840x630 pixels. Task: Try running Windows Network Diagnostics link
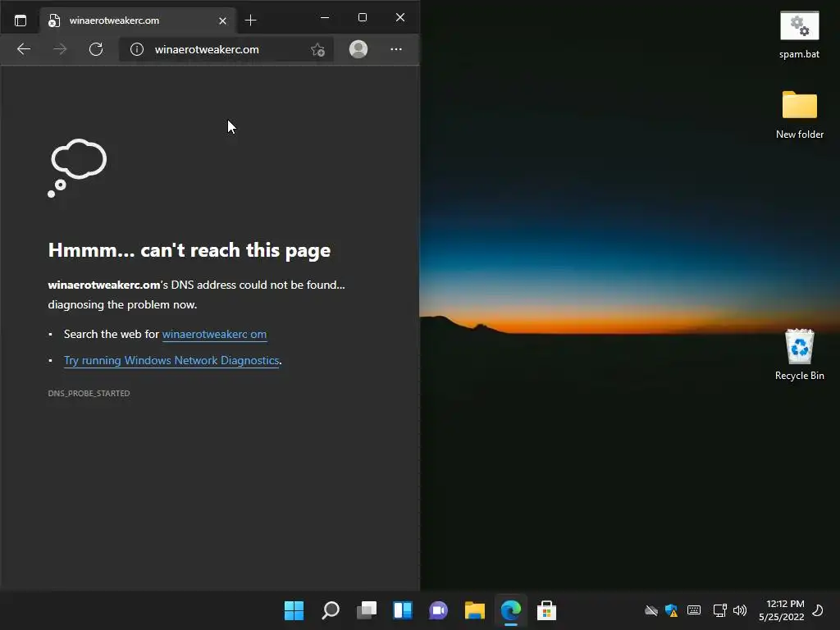[171, 361]
